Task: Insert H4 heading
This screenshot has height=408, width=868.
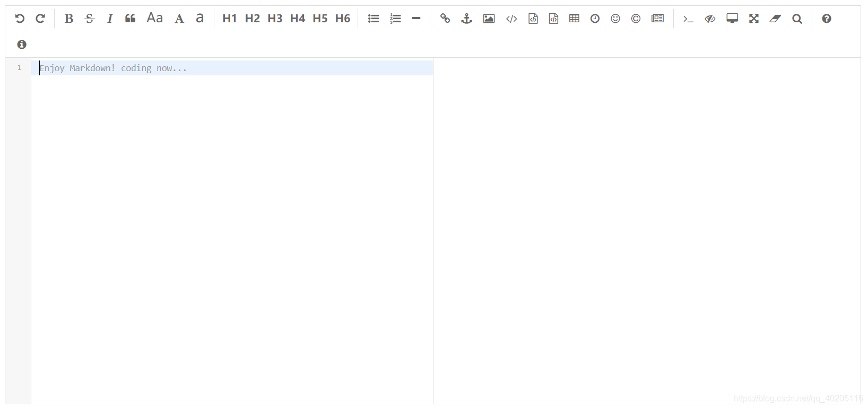Action: (x=297, y=19)
